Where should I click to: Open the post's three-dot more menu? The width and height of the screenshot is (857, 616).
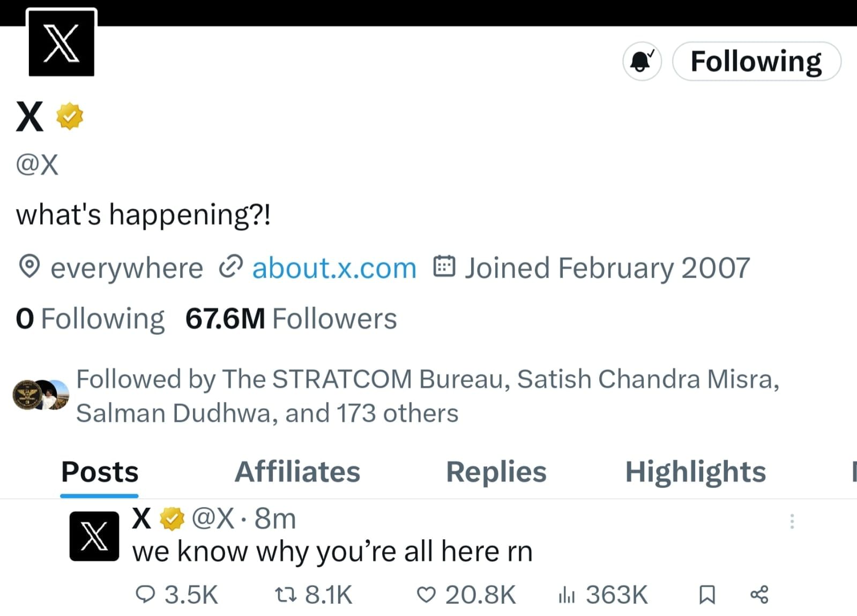(792, 521)
